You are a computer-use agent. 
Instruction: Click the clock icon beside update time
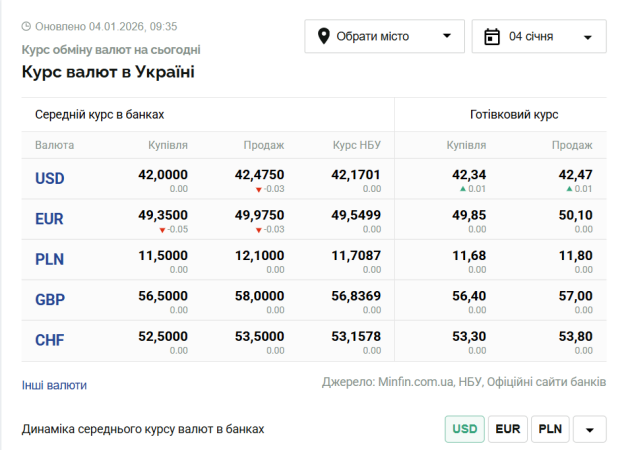26,25
